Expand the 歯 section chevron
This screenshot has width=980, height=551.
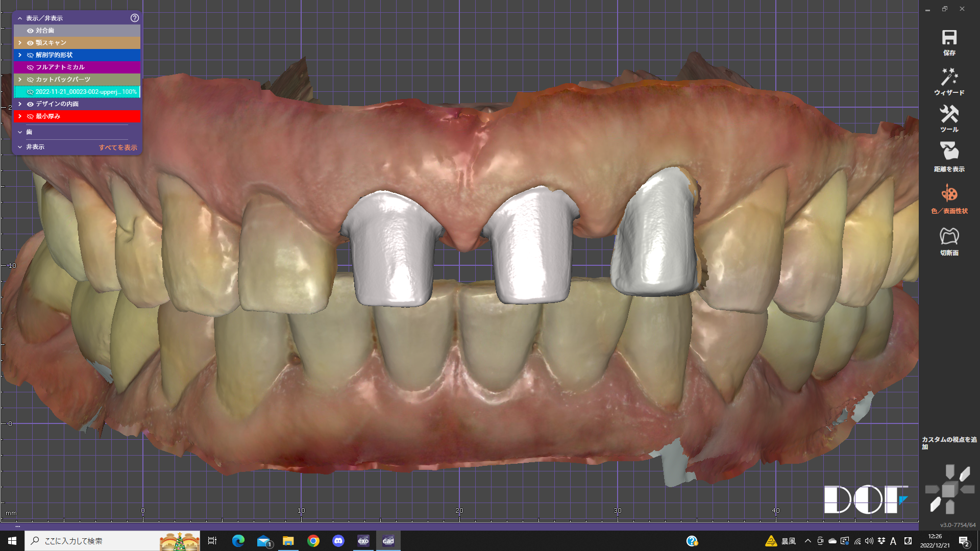click(x=20, y=132)
